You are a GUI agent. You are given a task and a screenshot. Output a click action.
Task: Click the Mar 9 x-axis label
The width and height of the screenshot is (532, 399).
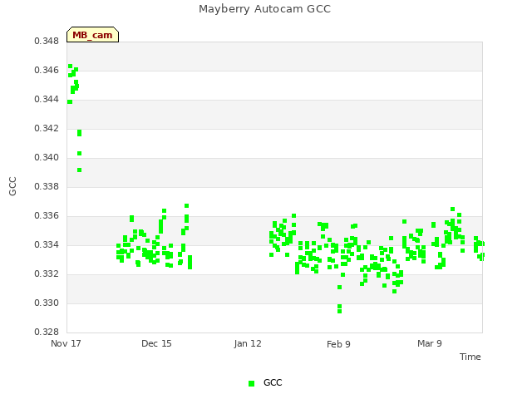pyautogui.click(x=430, y=343)
